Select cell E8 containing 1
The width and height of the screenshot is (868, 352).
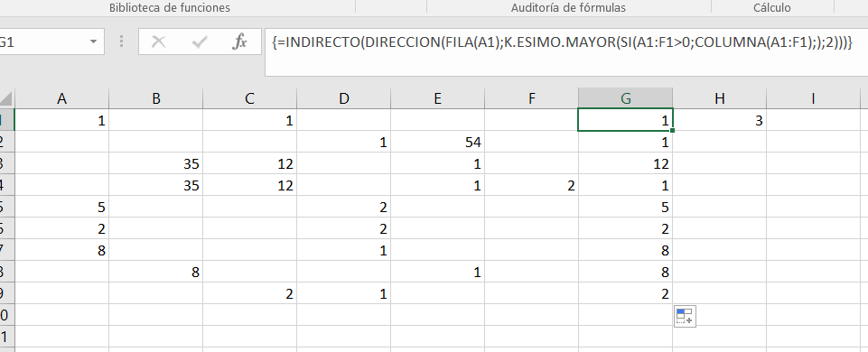pos(438,272)
